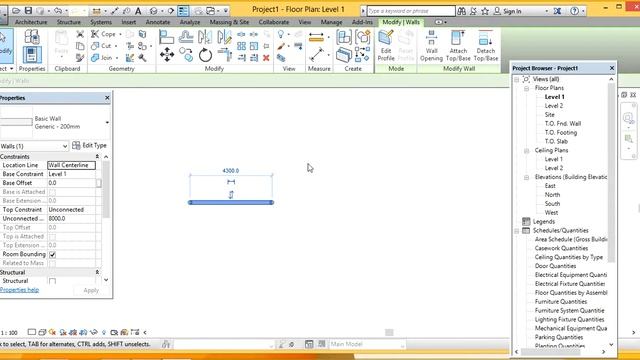This screenshot has height=360, width=640.
Task: Toggle the Structural checkbox
Action: tap(52, 281)
